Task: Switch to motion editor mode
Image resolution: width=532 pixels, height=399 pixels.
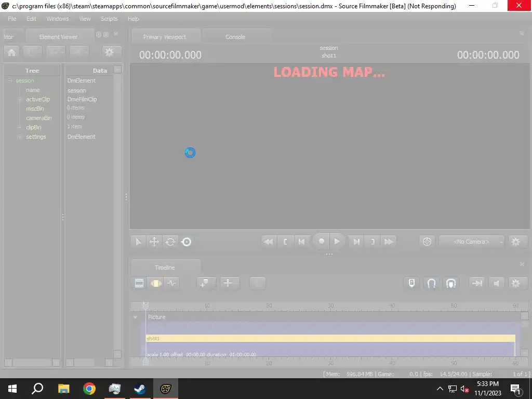Action: (x=156, y=283)
